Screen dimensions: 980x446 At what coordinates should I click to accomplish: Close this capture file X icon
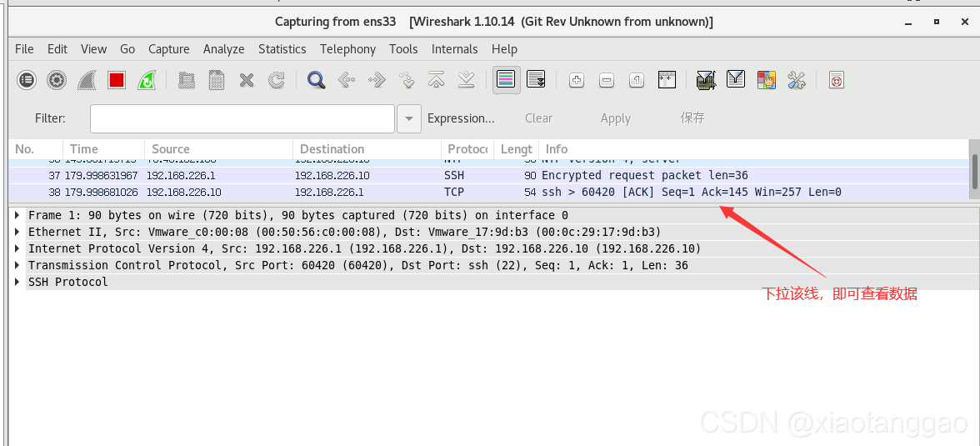[x=247, y=80]
